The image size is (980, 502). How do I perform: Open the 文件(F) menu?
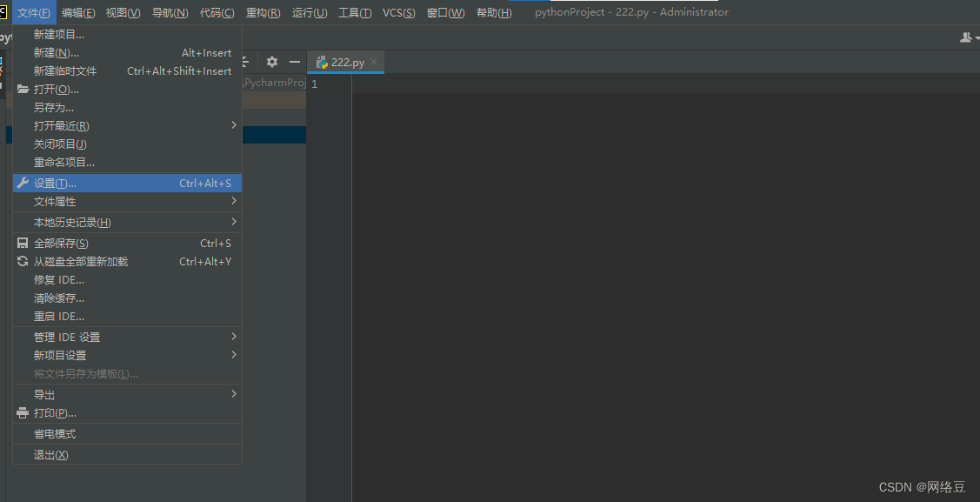[34, 12]
